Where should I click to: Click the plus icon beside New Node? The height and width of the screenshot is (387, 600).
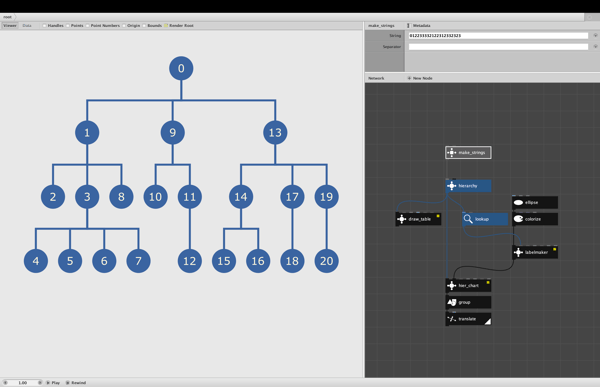pyautogui.click(x=409, y=78)
